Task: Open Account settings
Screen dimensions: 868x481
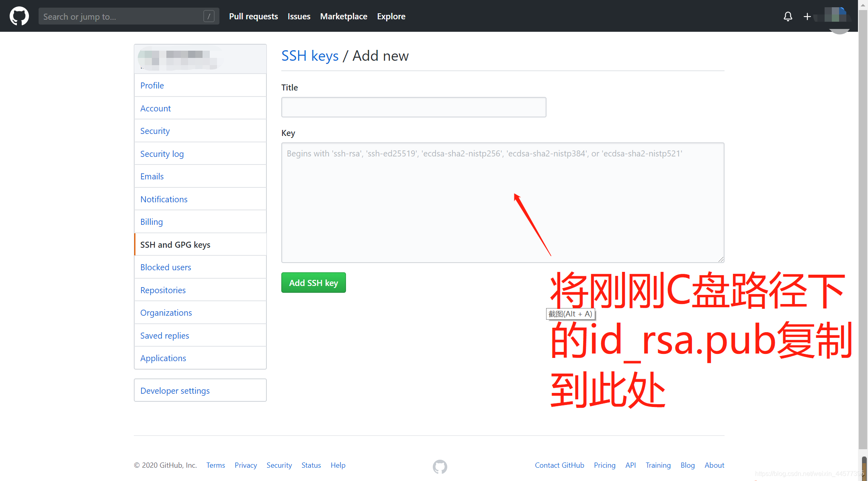Action: click(x=200, y=108)
